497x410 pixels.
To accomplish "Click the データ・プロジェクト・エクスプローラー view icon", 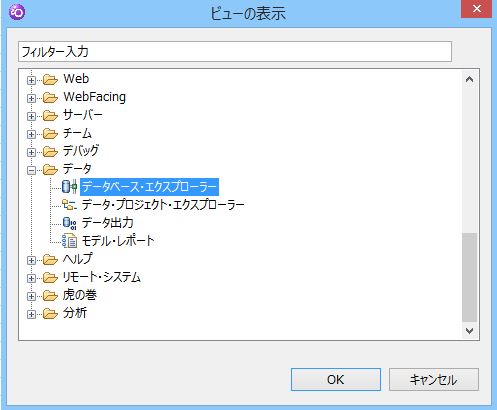I will pyautogui.click(x=69, y=204).
